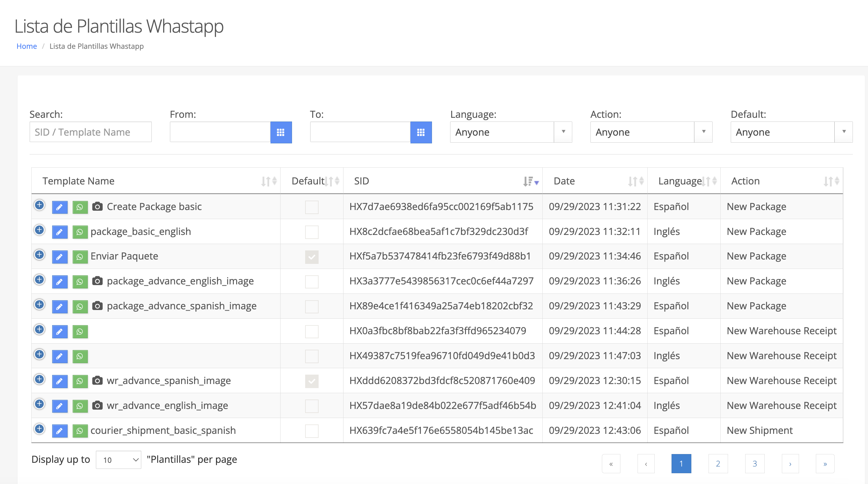Click WhatsApp icon for Enviar Paquete

point(80,257)
